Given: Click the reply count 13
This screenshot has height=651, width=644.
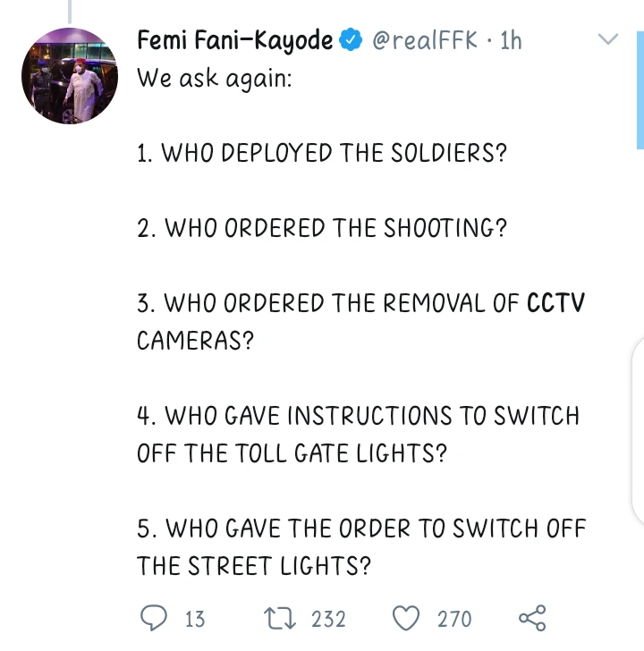Looking at the screenshot, I should tap(194, 619).
